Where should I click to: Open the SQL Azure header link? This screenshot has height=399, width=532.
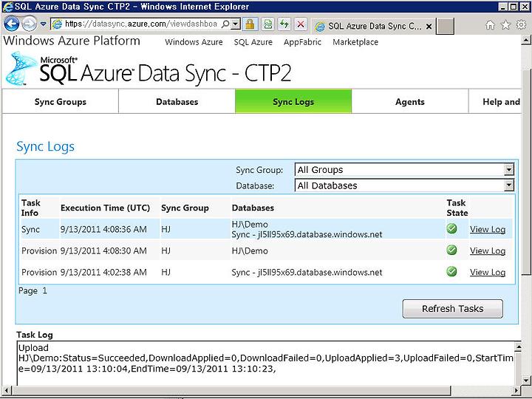click(253, 42)
